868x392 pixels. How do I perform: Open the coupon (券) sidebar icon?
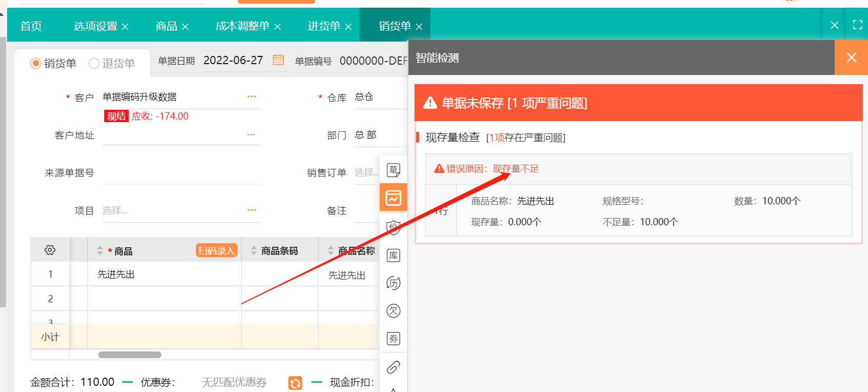pyautogui.click(x=393, y=339)
